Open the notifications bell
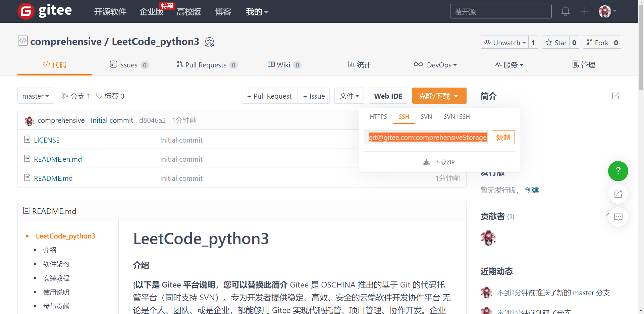The height and width of the screenshot is (314, 644). [566, 11]
